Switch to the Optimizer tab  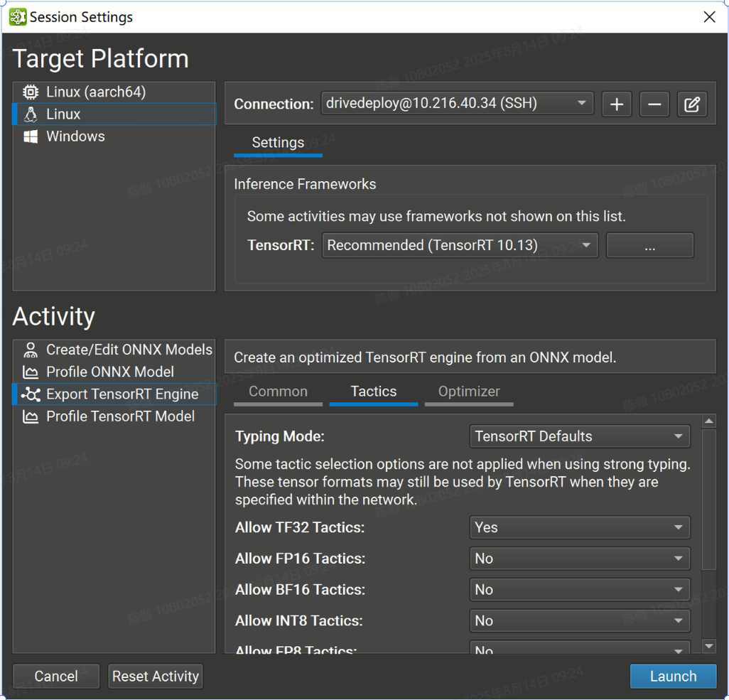coord(469,392)
